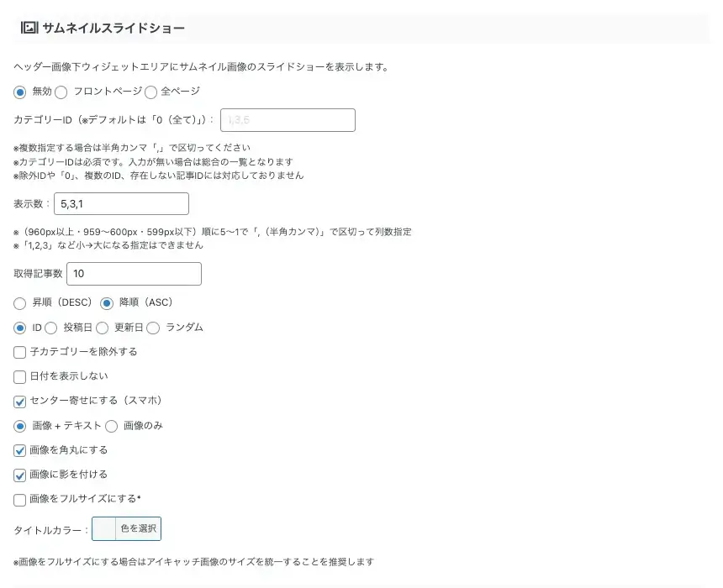This screenshot has height=588, width=723.
Task: Enable 子カテゴリーを除外する option
Action: click(x=19, y=352)
